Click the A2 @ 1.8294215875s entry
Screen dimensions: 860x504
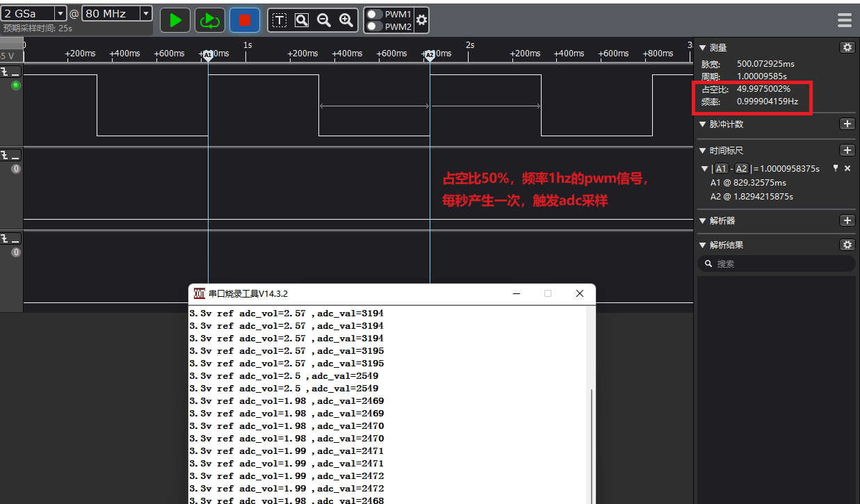point(752,197)
